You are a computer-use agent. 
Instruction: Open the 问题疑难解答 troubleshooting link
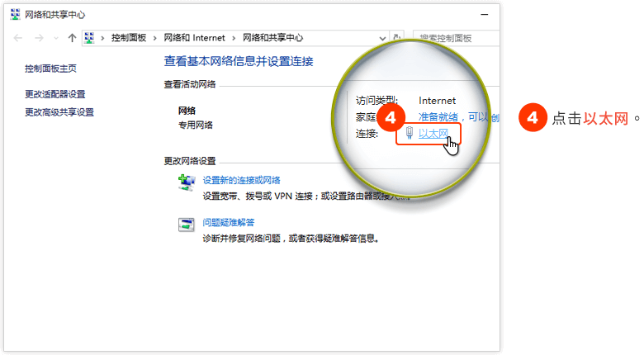tap(228, 222)
